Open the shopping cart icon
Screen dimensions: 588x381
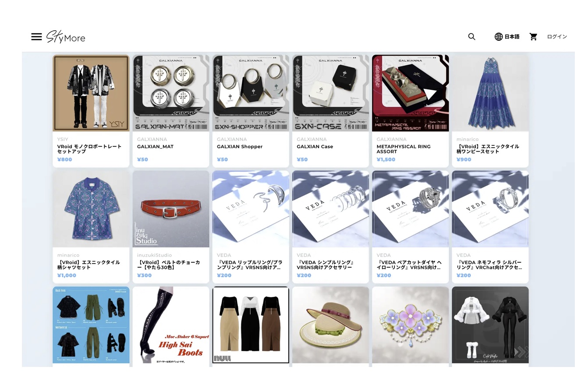(x=533, y=37)
